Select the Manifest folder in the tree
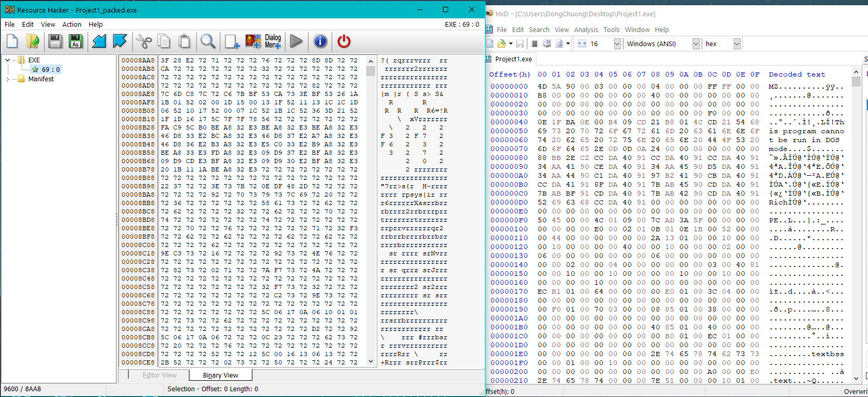 [x=41, y=79]
